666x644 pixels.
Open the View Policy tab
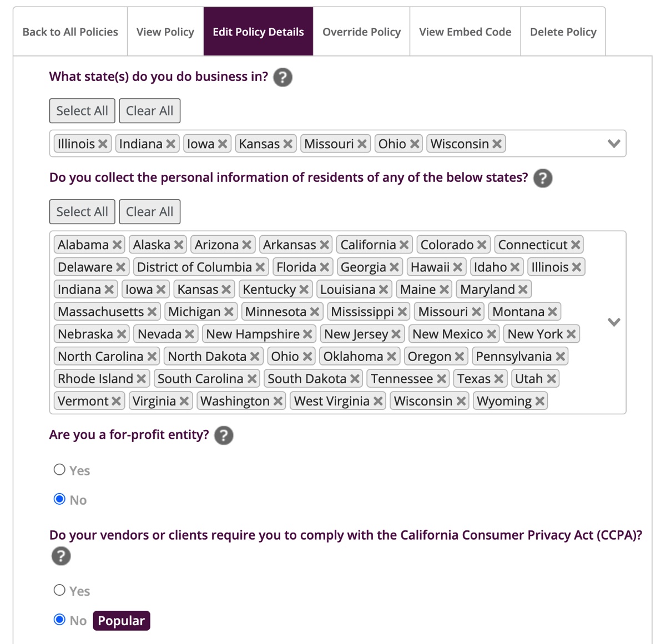pyautogui.click(x=165, y=32)
